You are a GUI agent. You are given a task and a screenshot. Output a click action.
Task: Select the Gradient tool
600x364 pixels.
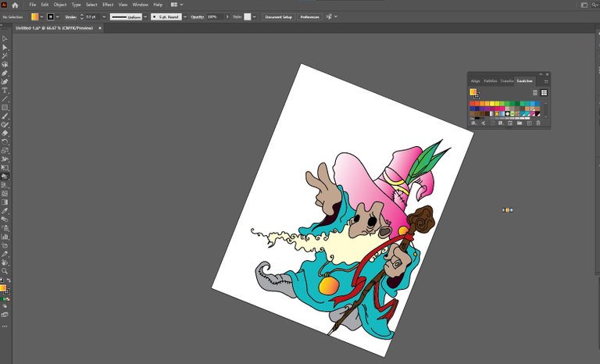(x=5, y=202)
